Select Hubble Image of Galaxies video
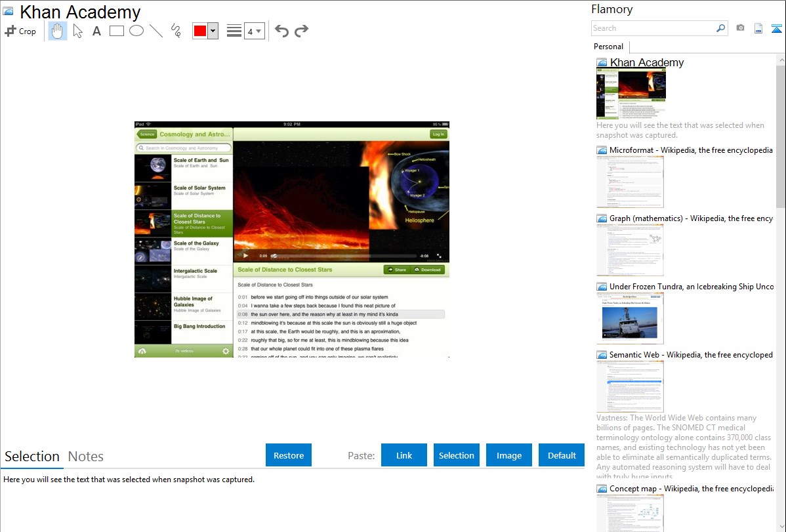The image size is (786, 532). click(x=184, y=306)
